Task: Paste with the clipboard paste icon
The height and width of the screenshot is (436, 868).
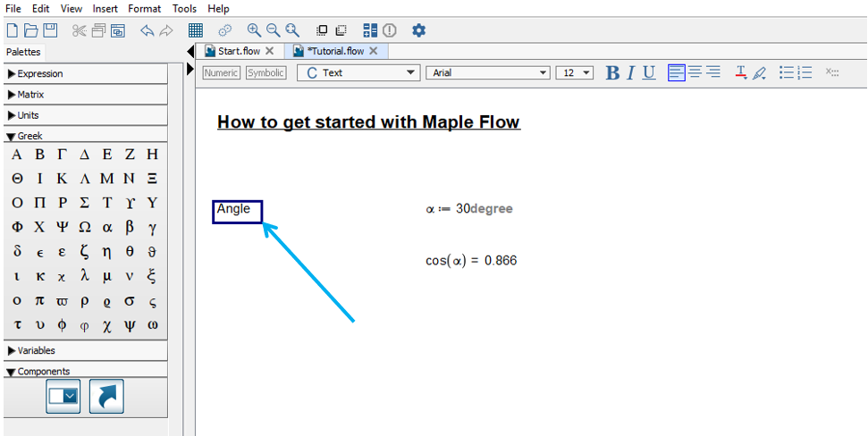Action: coord(118,30)
